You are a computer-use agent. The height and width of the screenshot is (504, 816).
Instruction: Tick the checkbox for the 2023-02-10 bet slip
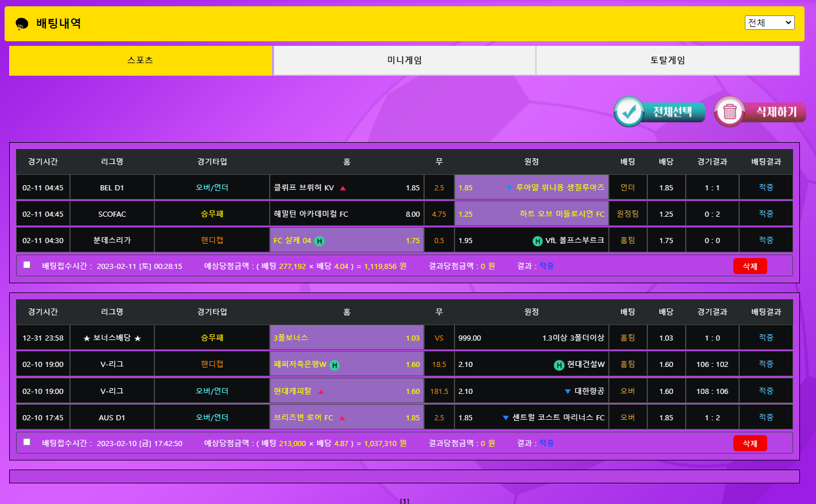26,442
